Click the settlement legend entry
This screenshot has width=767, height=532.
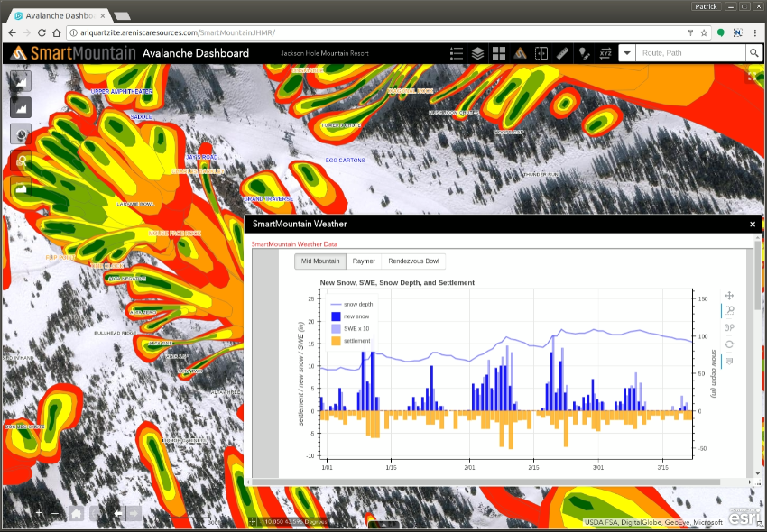point(351,341)
